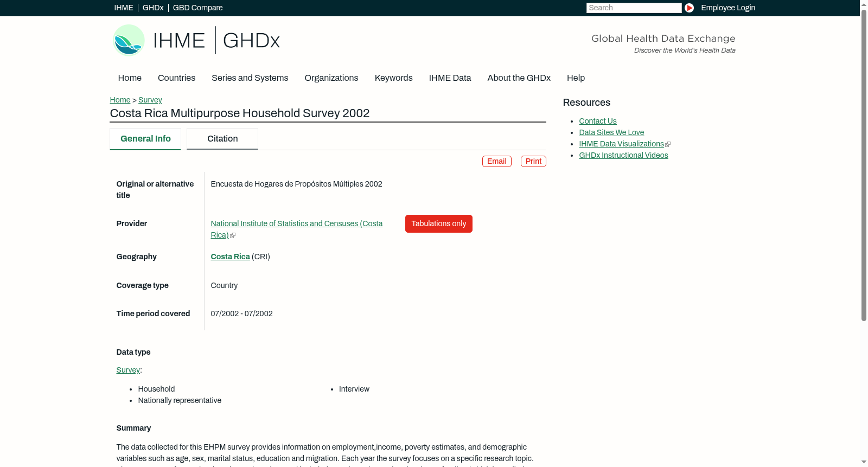Open Help menu item
This screenshot has height=467, width=868.
point(576,78)
